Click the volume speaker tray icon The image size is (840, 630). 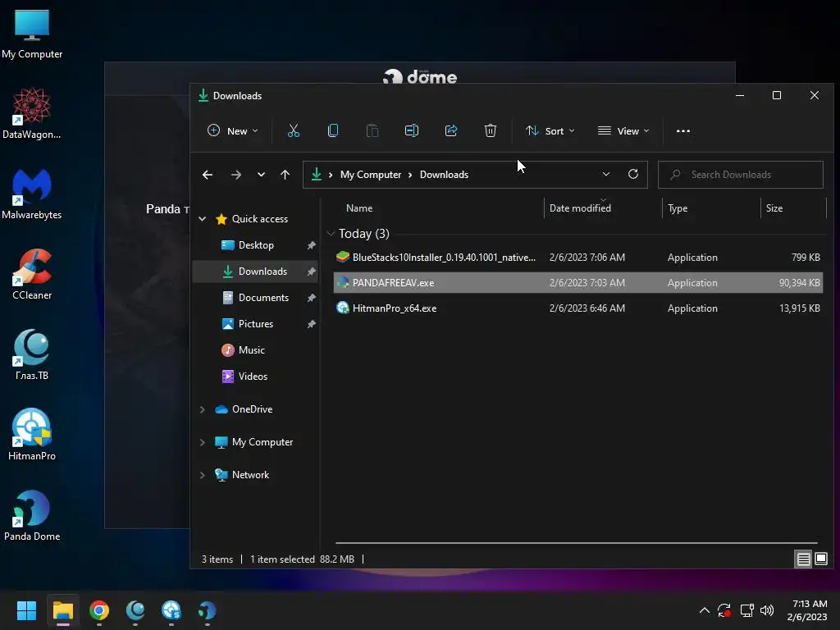point(767,610)
